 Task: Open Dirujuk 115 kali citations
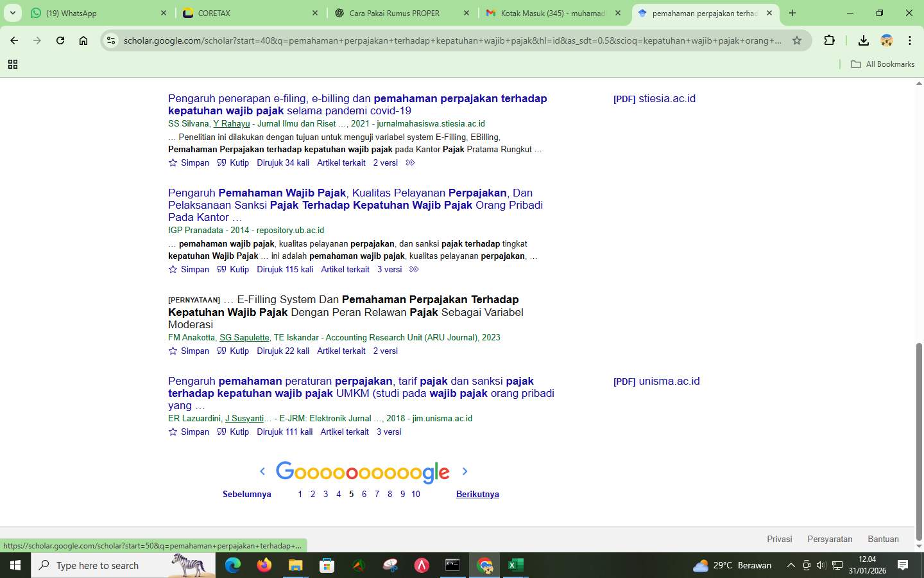click(x=285, y=269)
